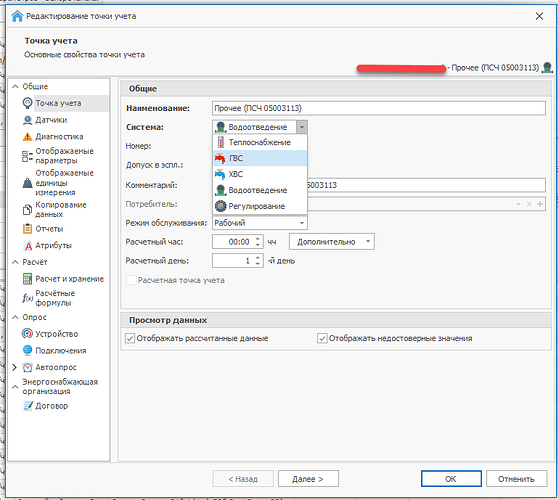This screenshot has height=500, width=558.
Task: Open the Датчики sensor icon
Action: (27, 120)
